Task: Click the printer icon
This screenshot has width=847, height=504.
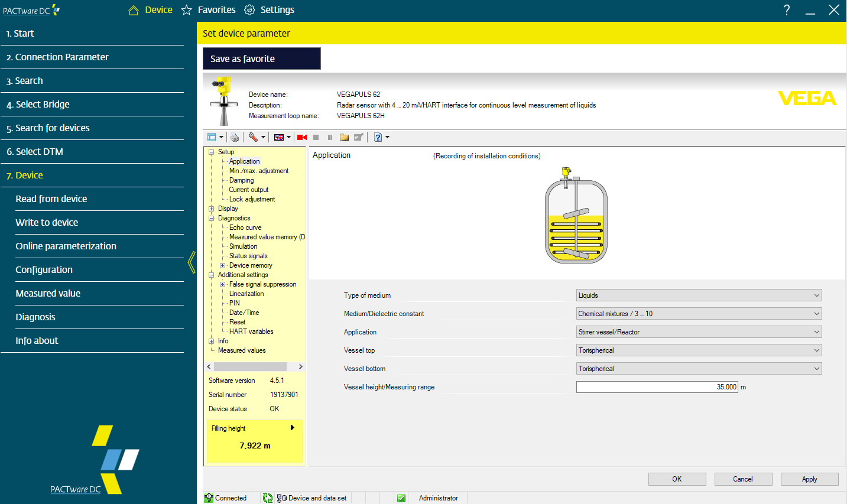Action: pos(235,137)
